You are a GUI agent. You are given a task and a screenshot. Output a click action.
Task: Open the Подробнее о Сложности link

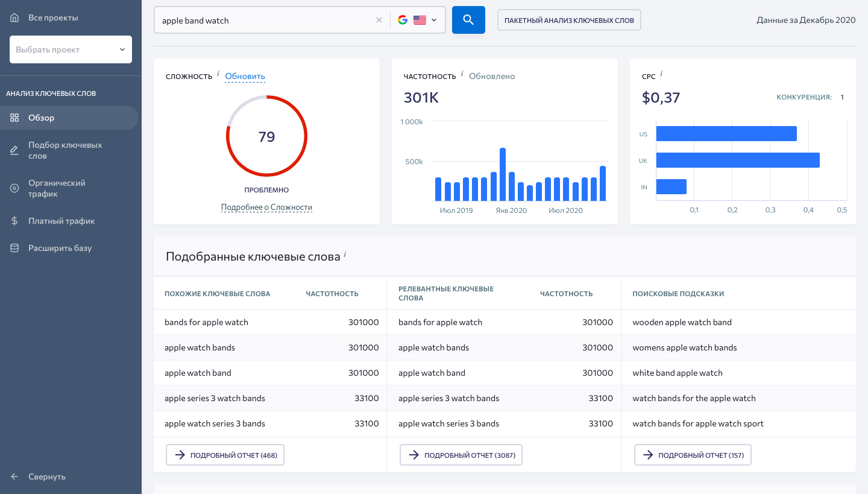tap(266, 207)
